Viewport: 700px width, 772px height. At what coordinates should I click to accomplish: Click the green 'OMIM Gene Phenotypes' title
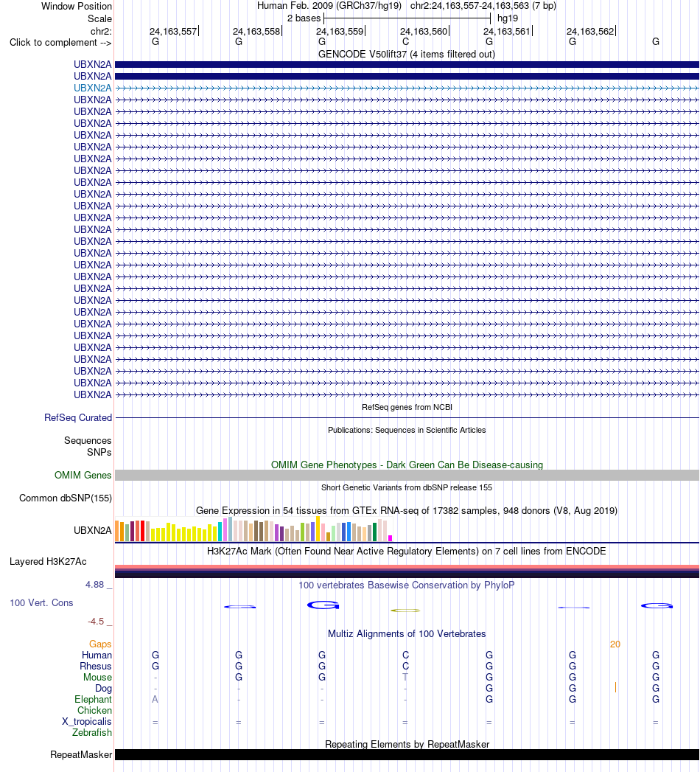[x=407, y=465]
